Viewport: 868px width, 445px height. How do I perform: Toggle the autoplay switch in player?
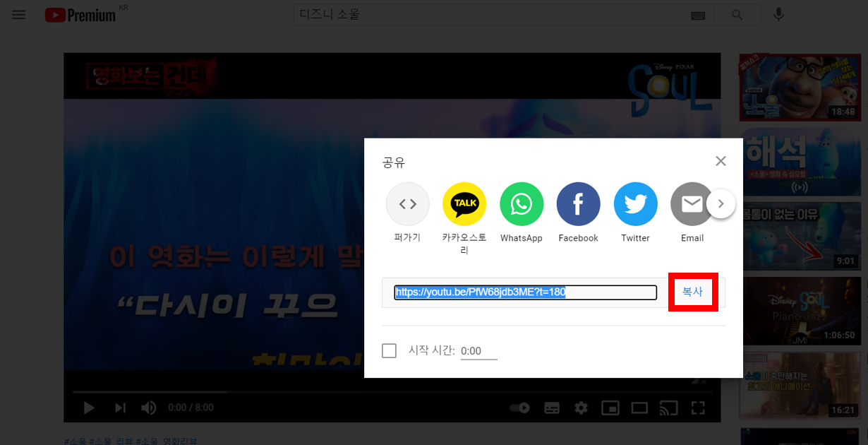(520, 408)
